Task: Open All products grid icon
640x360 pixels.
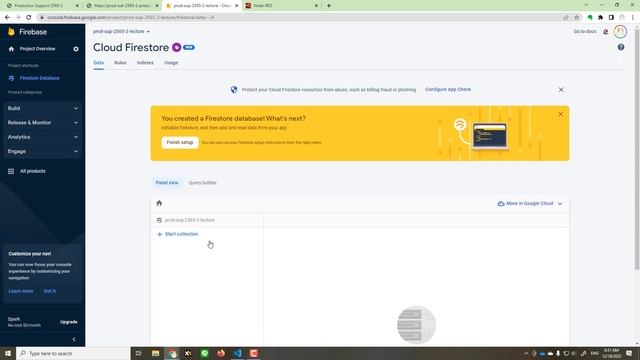Action: [11, 171]
